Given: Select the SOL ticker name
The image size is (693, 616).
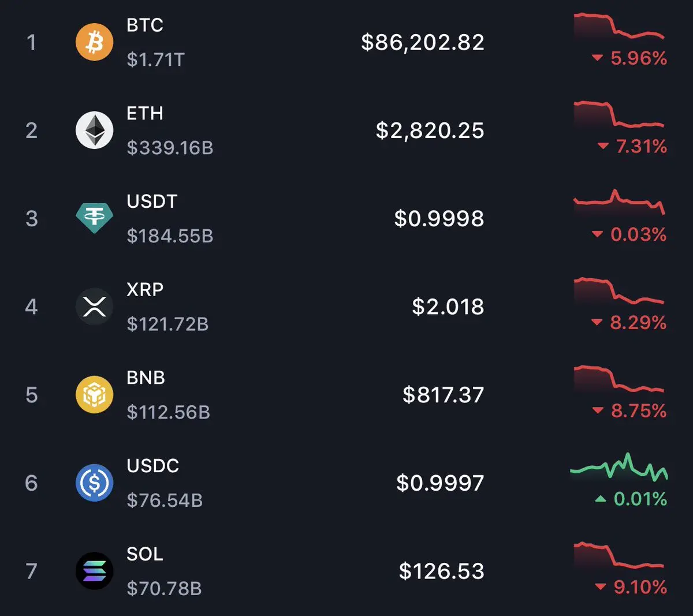Looking at the screenshot, I should point(145,554).
